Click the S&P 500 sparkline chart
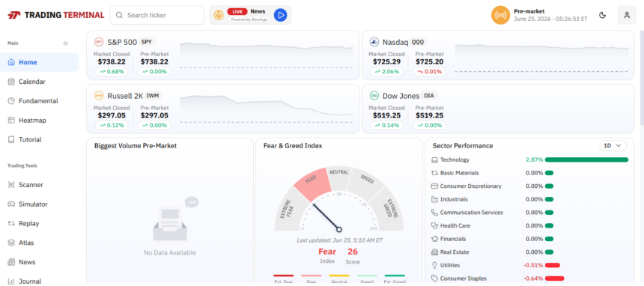 pos(266,55)
